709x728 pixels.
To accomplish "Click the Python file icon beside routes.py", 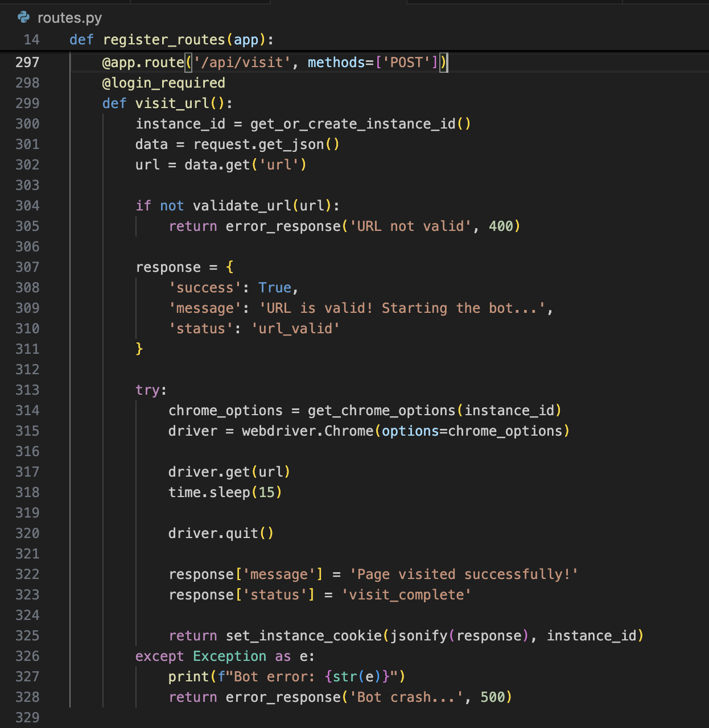I will 24,18.
